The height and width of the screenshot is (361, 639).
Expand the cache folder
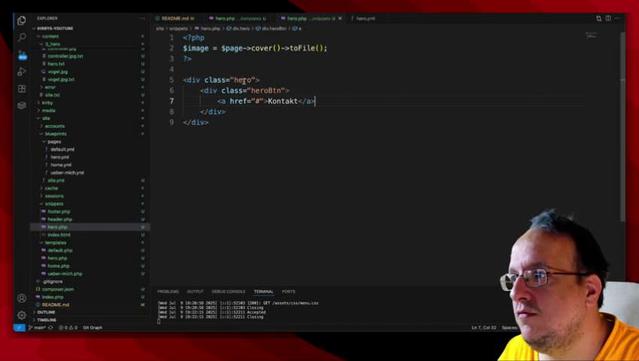point(51,188)
